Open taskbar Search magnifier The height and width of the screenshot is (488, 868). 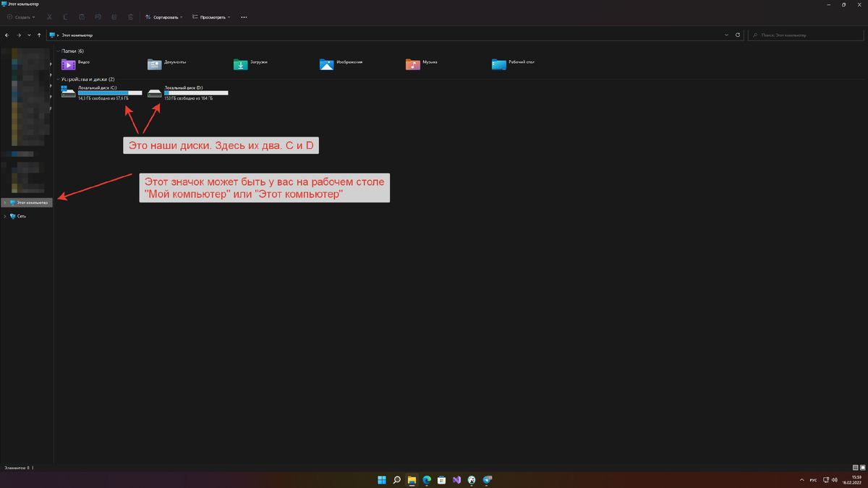click(396, 480)
